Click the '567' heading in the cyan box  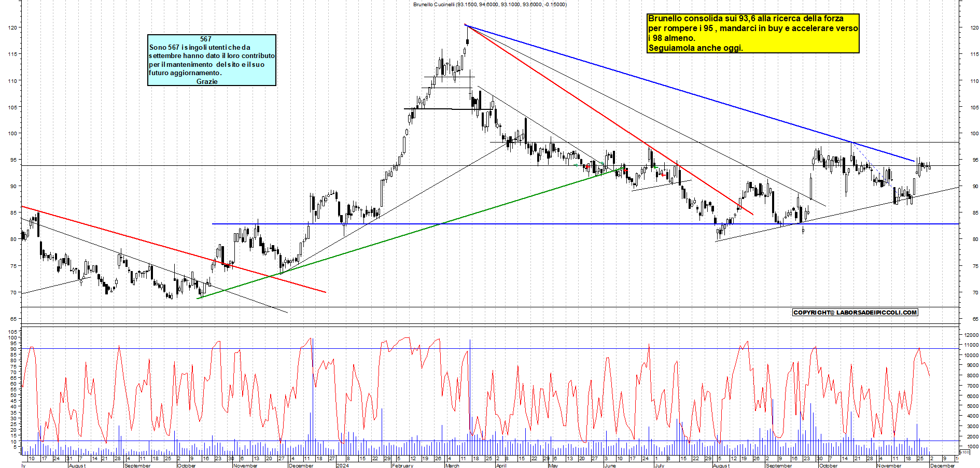206,39
